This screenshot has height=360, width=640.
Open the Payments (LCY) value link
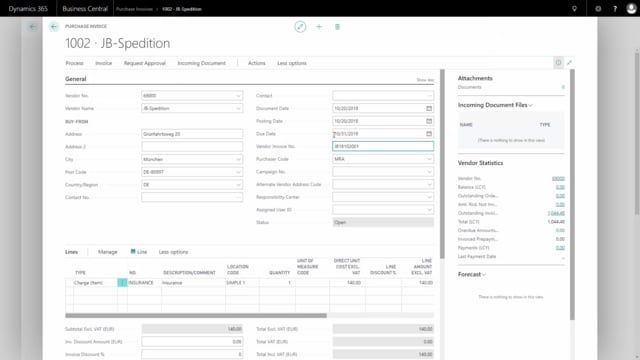tap(560, 248)
